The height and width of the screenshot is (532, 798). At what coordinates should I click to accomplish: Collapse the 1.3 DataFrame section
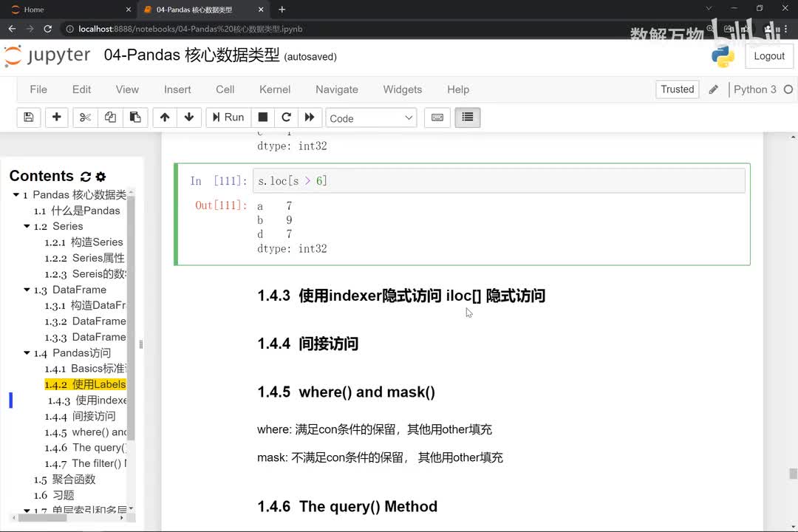(27, 290)
